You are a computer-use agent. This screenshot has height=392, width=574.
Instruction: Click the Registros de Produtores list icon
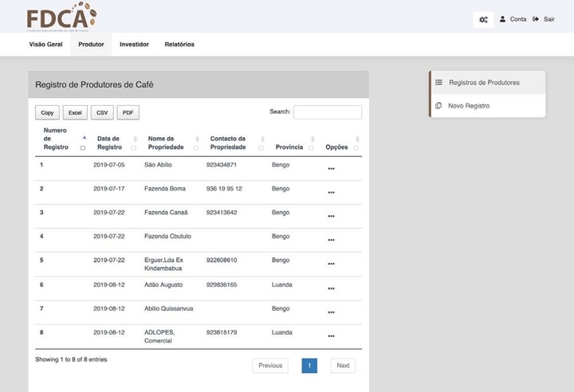(438, 82)
